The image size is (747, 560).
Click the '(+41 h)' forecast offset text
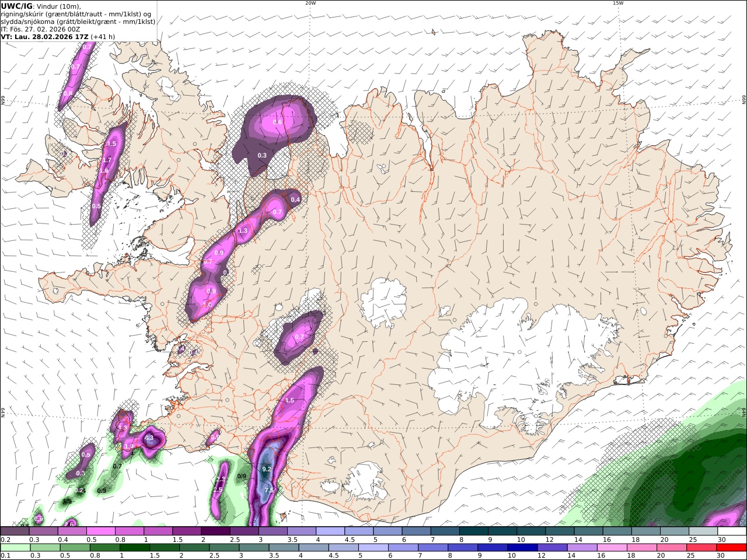click(103, 36)
